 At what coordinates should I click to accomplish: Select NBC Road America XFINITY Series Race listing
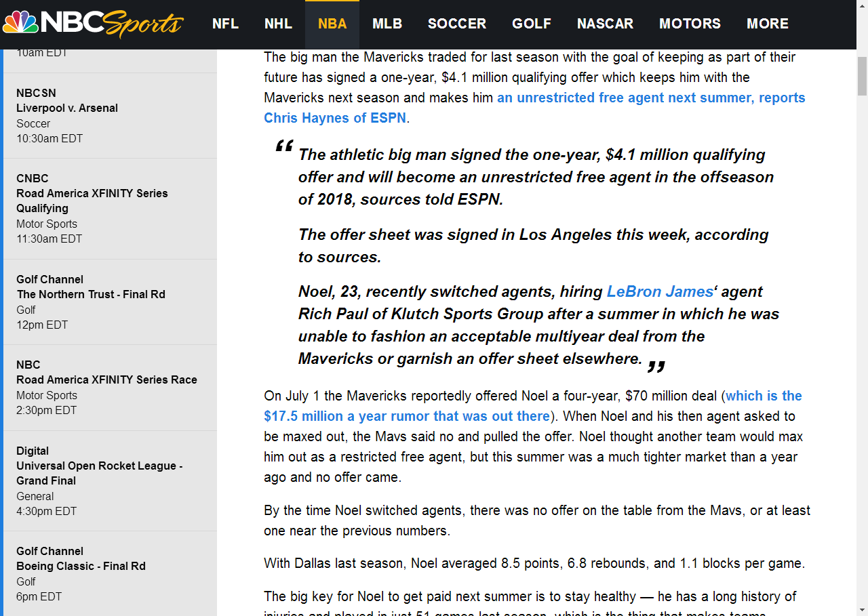111,388
